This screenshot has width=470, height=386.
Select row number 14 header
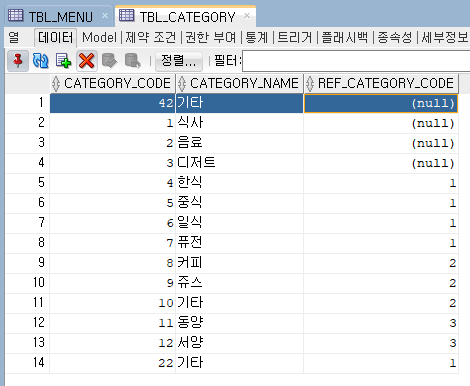point(27,363)
